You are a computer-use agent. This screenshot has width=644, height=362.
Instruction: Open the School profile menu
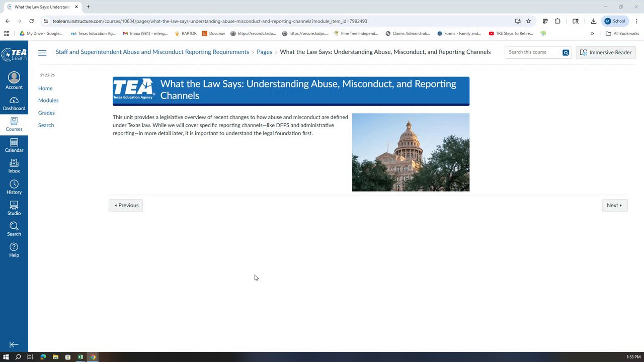coord(615,21)
